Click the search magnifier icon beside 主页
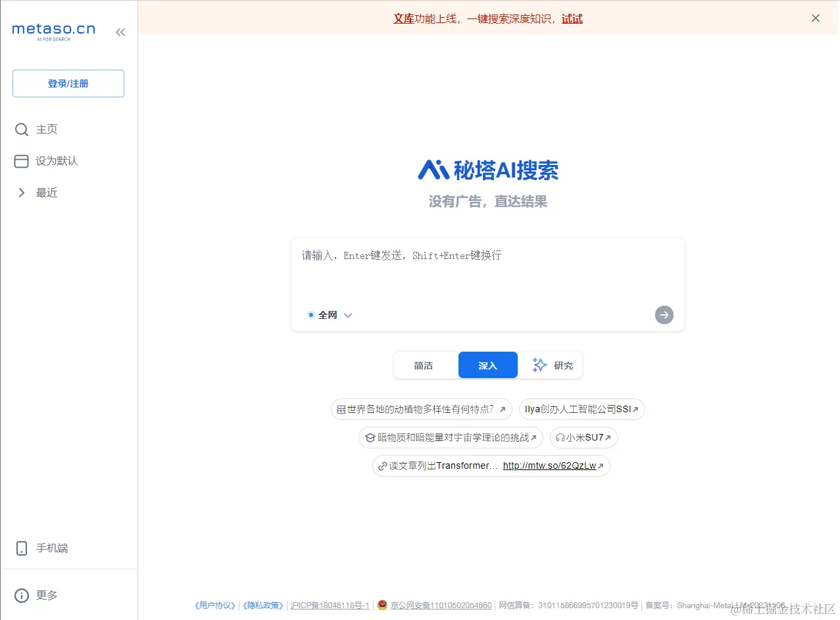840x620 pixels. [22, 130]
